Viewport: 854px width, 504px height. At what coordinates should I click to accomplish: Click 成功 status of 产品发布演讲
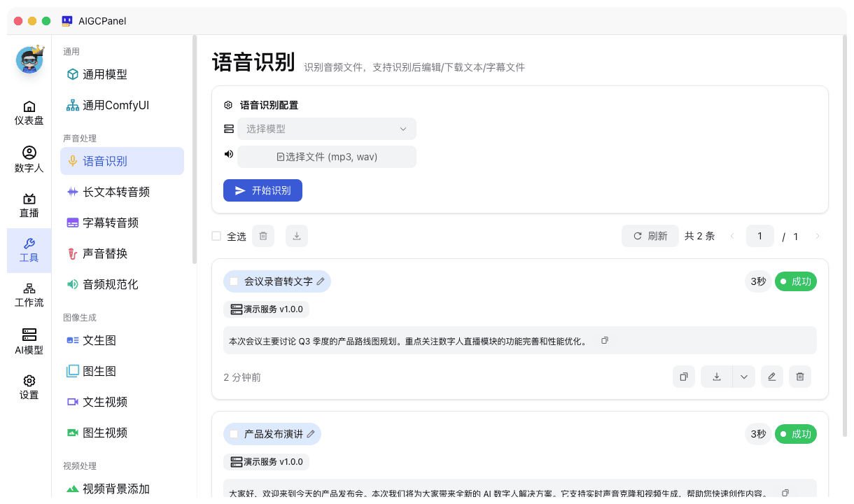[x=796, y=434]
